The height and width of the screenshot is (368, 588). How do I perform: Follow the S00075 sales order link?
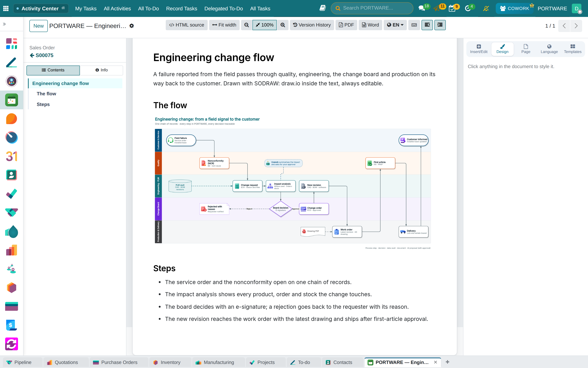(x=42, y=56)
